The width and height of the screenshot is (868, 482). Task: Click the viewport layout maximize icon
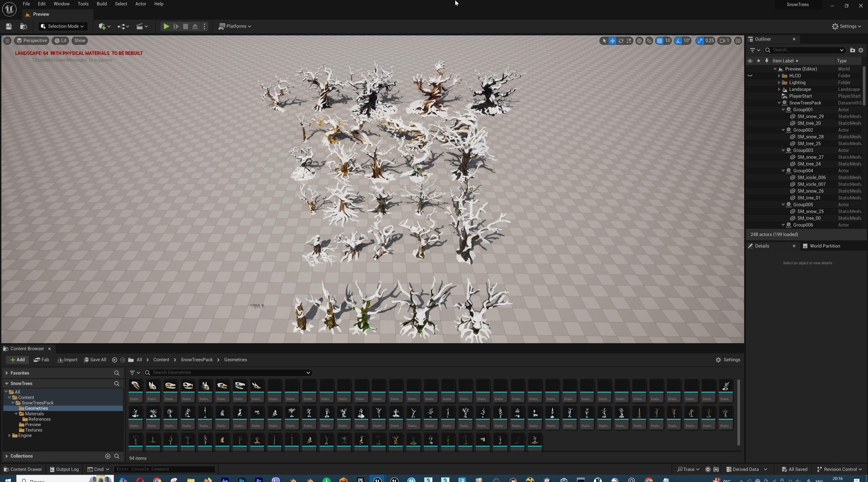738,41
